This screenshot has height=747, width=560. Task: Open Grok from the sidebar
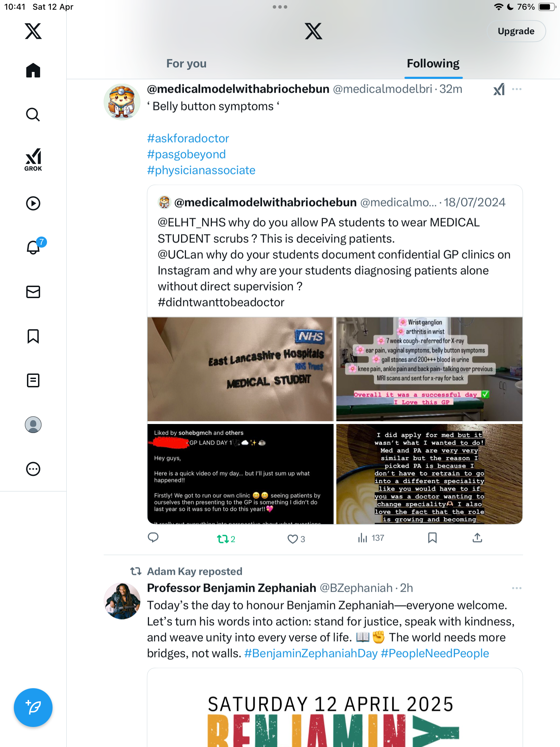33,160
